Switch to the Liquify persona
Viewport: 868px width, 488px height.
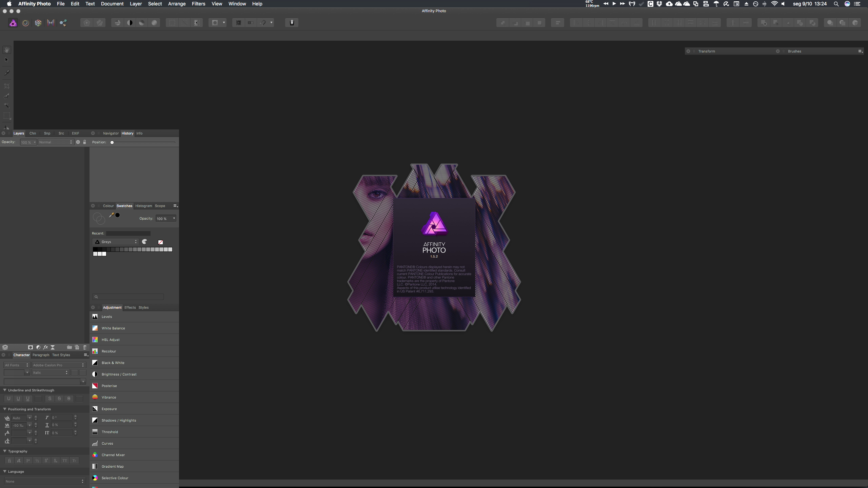(x=25, y=23)
